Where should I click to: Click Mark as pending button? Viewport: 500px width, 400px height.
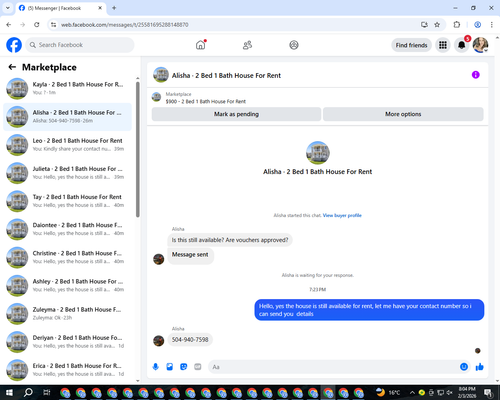[236, 114]
